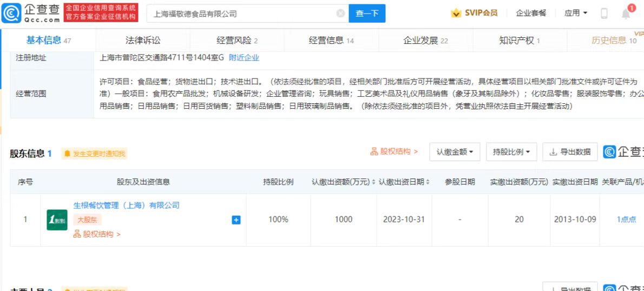Switch to 法律诉讼 tab
The height and width of the screenshot is (291, 644).
(x=143, y=40)
